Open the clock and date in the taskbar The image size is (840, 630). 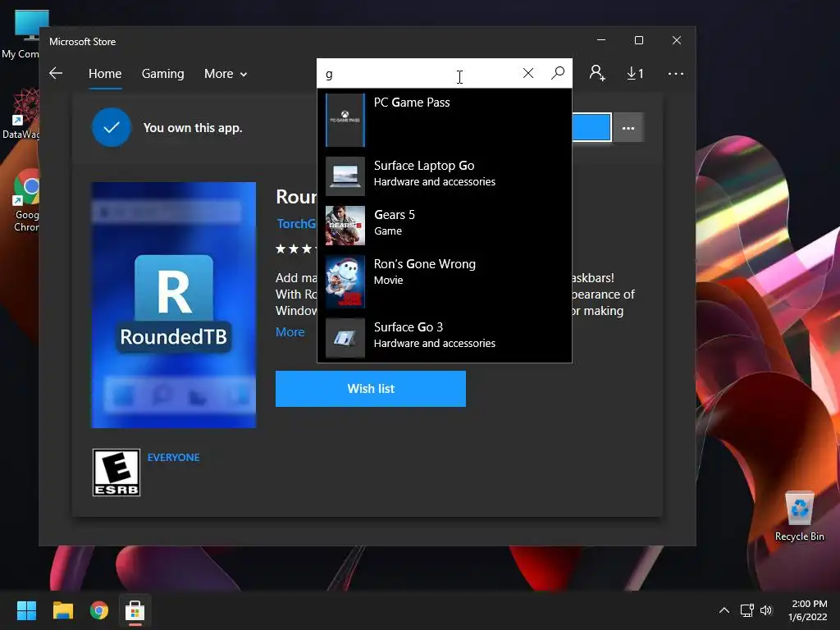click(808, 610)
